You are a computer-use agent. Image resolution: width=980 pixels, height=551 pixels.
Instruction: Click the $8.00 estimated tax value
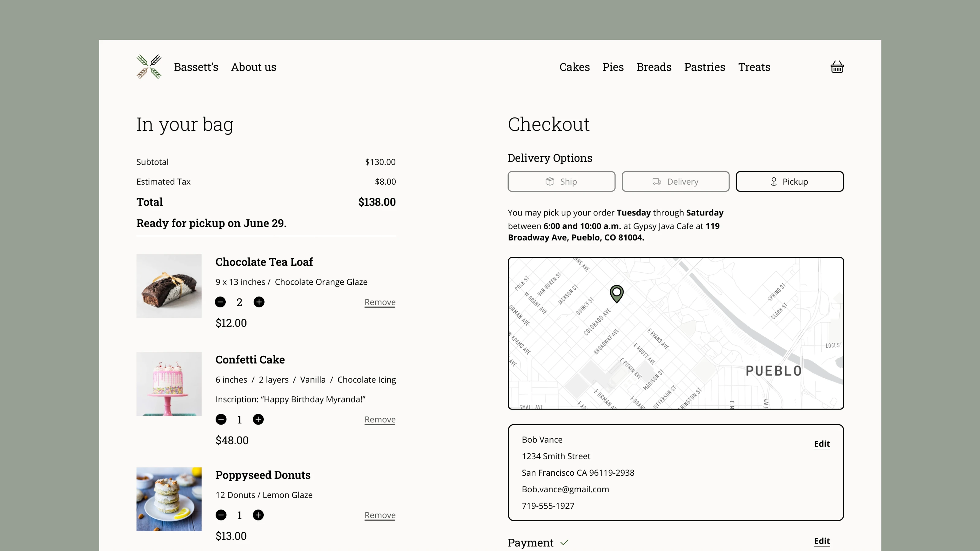(385, 182)
